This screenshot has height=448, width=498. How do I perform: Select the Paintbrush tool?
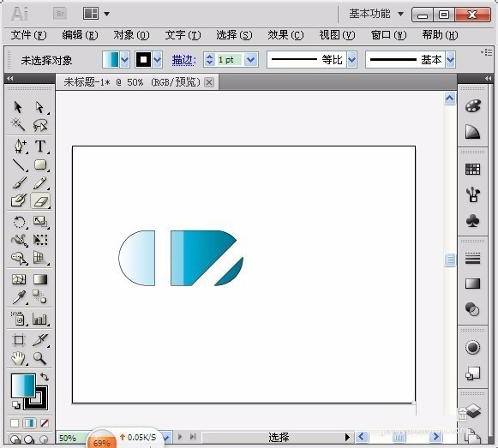(x=19, y=182)
